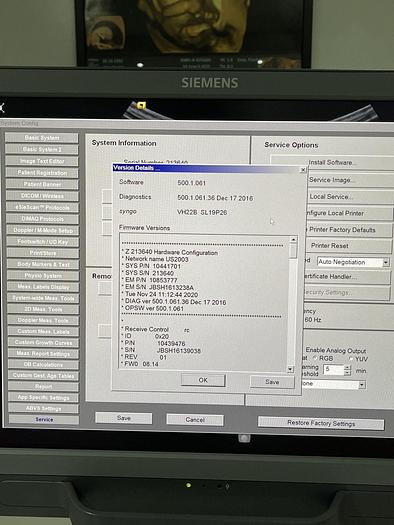This screenshot has height=525, width=394.
Task: Select RGB analog output format
Action: 316,359
